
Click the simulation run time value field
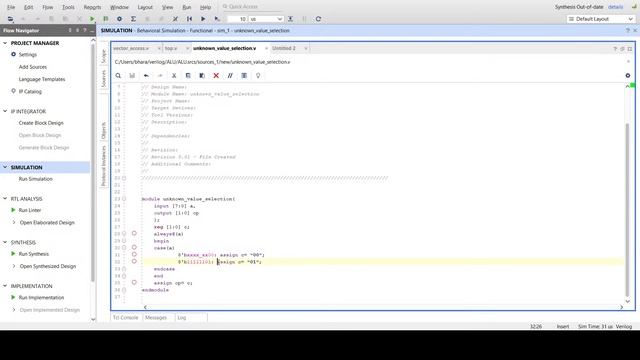237,19
